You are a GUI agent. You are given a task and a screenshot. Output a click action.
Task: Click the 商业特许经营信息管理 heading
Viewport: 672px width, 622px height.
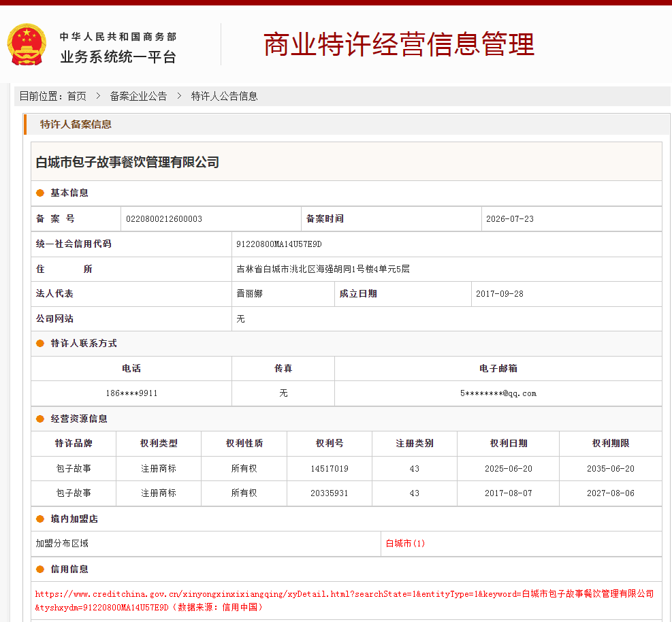pyautogui.click(x=399, y=44)
